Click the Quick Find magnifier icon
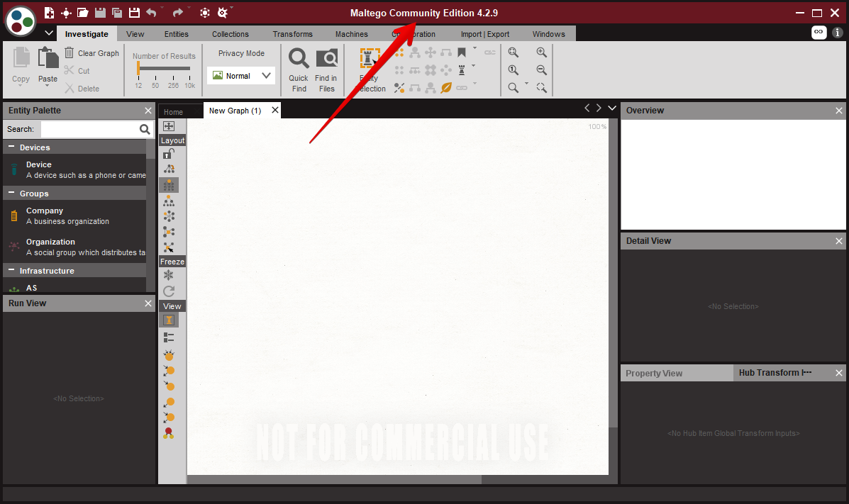The height and width of the screenshot is (504, 849). coord(299,58)
